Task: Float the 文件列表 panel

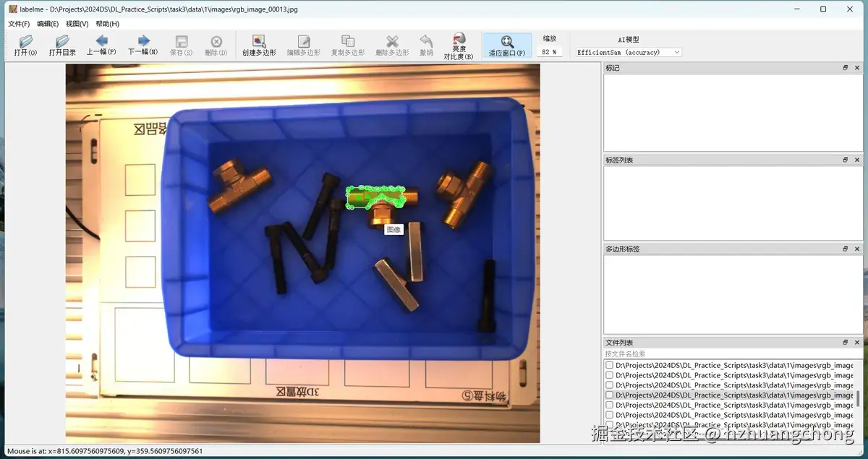Action: [846, 343]
